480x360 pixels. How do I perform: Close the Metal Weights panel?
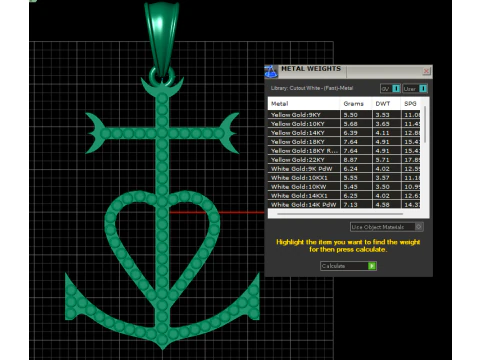426,71
